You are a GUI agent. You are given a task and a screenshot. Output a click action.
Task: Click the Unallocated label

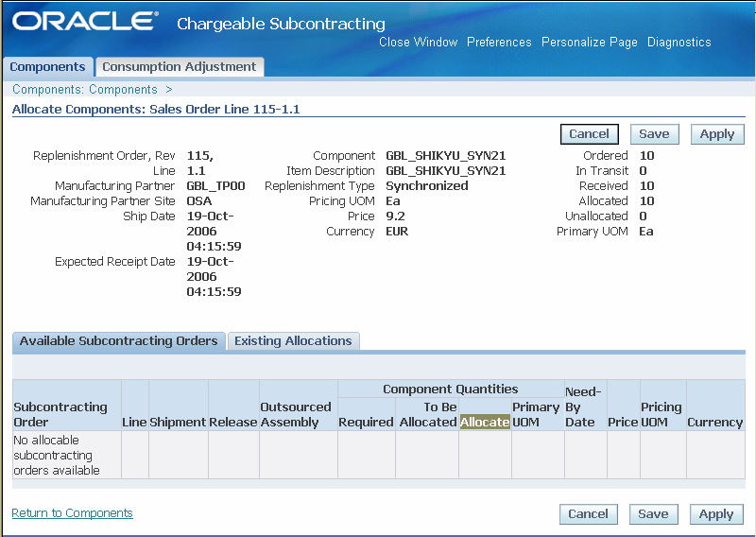coord(596,217)
